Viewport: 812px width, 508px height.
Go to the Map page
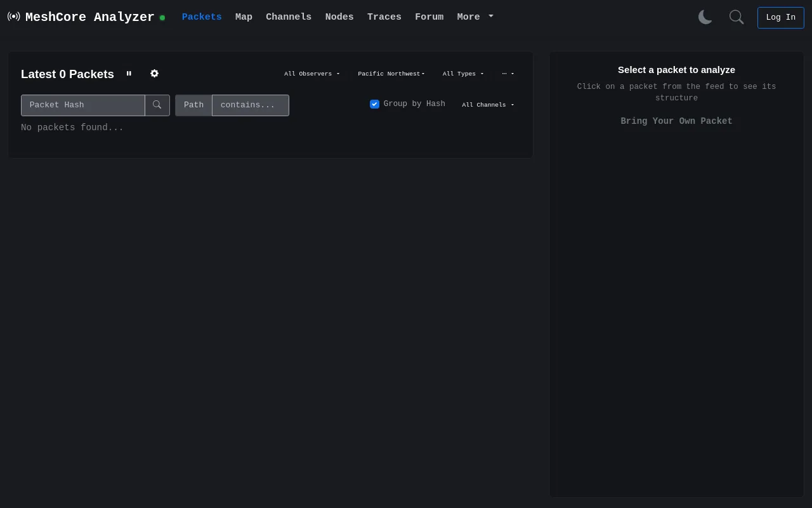tap(244, 17)
